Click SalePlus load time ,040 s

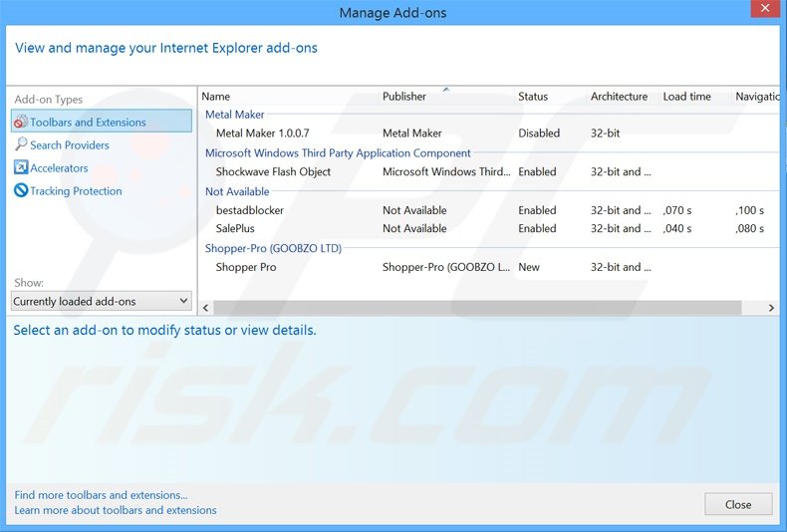pos(677,228)
